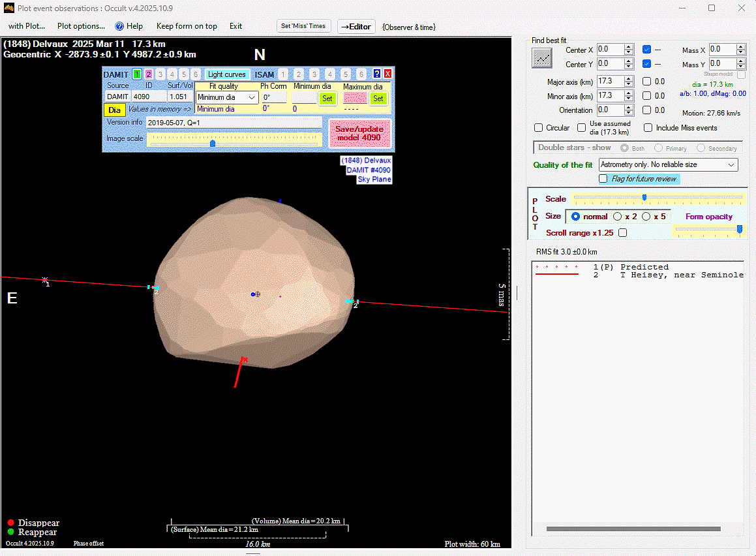Close the DAMIT shape model panel
Image resolution: width=756 pixels, height=556 pixels.
[387, 74]
